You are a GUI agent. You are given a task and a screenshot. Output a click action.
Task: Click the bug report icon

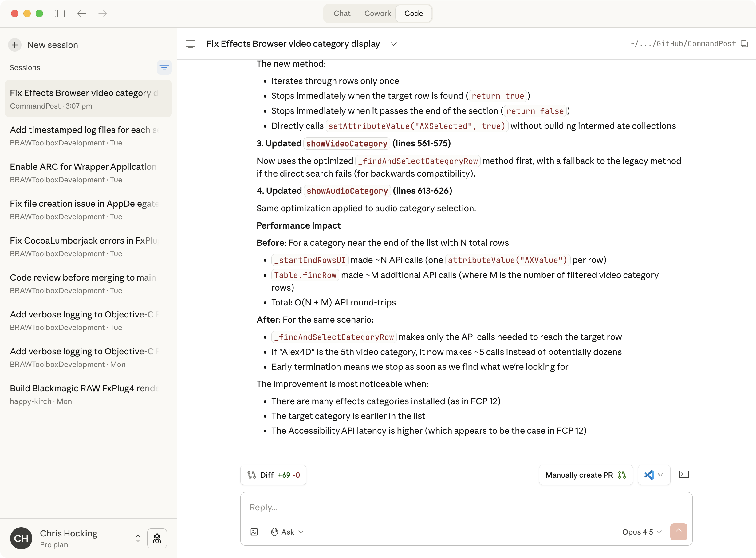157,538
